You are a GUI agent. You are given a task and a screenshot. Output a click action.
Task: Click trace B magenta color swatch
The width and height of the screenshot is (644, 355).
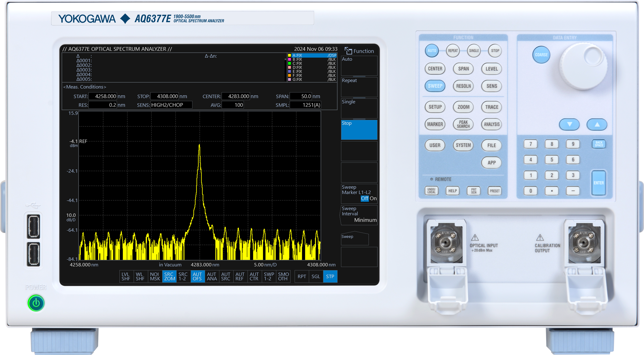pyautogui.click(x=289, y=59)
